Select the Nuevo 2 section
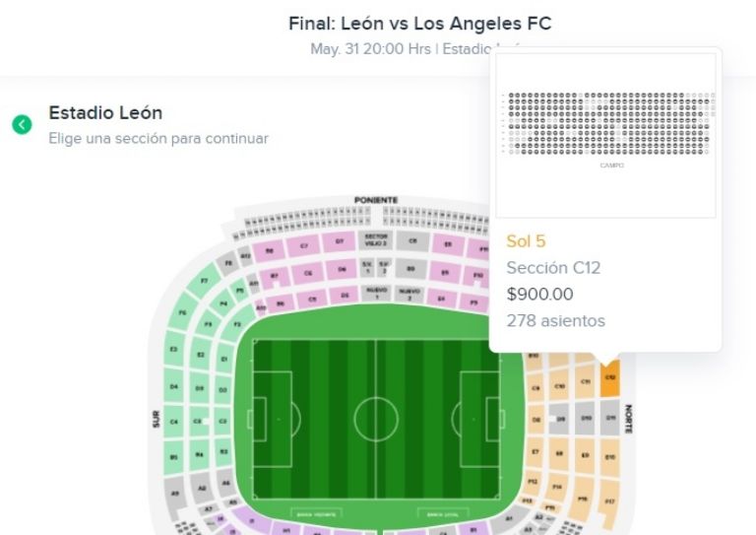 (x=409, y=295)
